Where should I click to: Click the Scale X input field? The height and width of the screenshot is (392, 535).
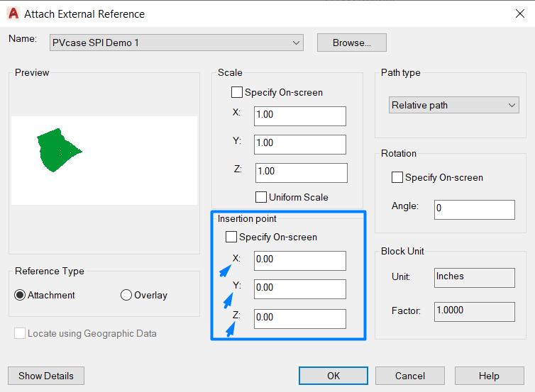point(300,116)
